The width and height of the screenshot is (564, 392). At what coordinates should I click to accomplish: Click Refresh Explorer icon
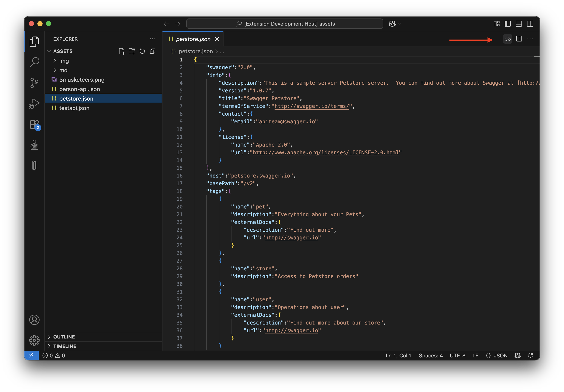tap(142, 51)
